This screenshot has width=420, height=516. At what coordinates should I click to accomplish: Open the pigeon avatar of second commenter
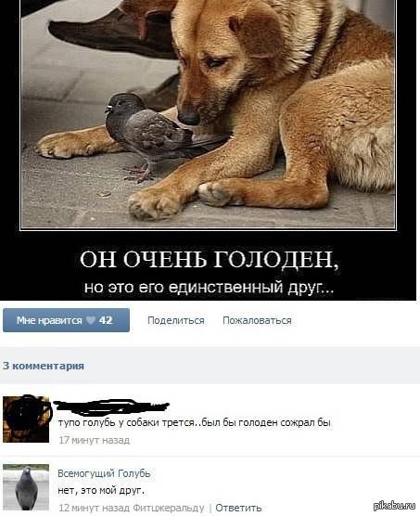tap(26, 487)
